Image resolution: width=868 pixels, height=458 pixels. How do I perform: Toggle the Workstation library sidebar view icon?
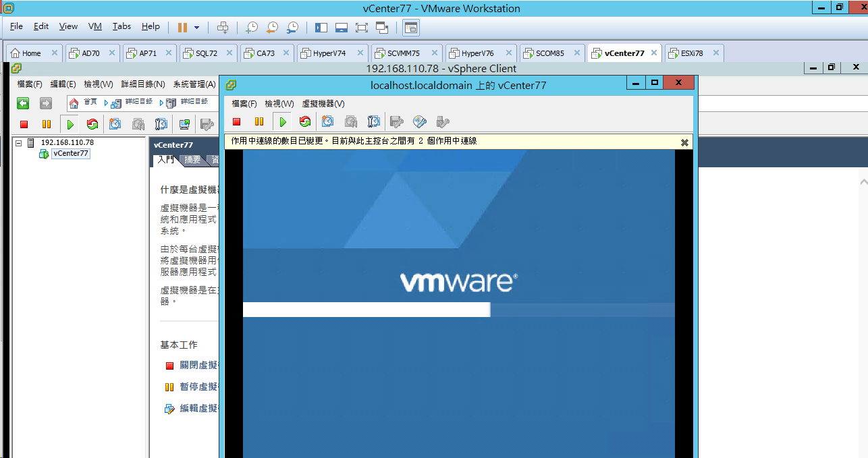(x=321, y=28)
